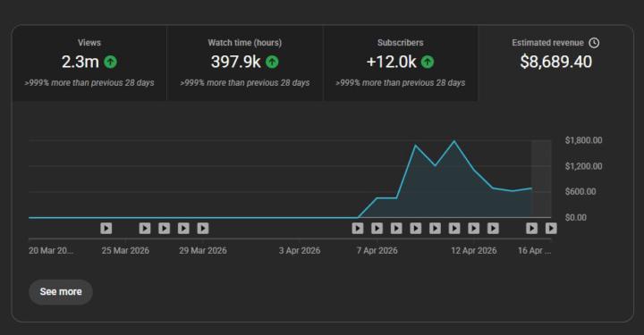The image size is (644, 335).
Task: Open the second-to-last video marker on timeline
Action: coord(532,228)
